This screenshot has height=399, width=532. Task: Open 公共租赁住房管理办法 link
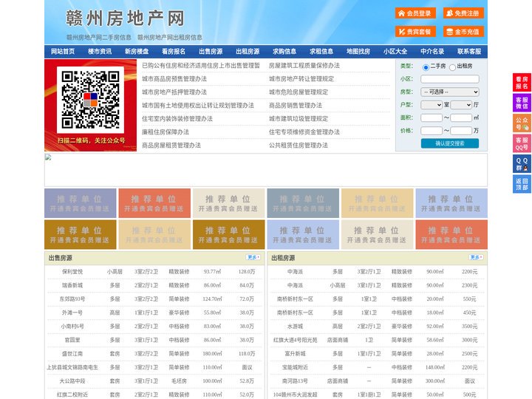[299, 146]
